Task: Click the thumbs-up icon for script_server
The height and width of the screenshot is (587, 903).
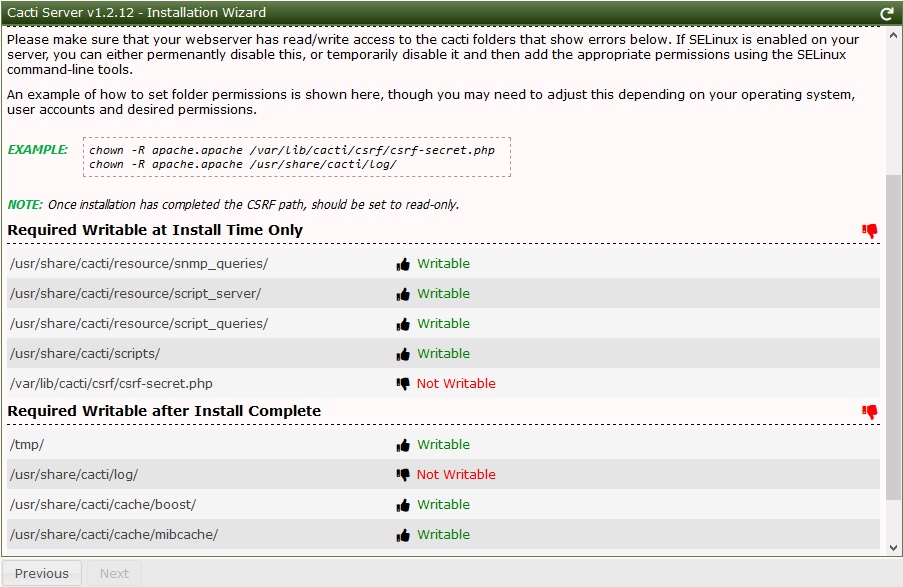Action: [x=403, y=294]
